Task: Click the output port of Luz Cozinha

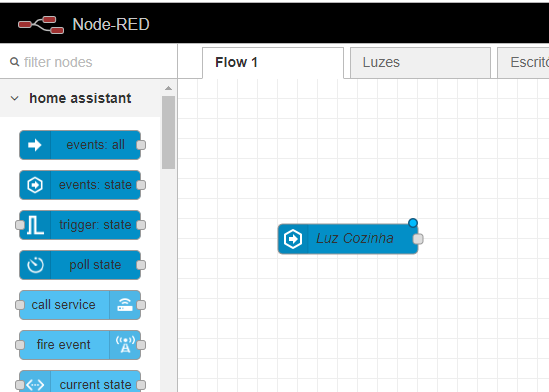Action: (418, 239)
